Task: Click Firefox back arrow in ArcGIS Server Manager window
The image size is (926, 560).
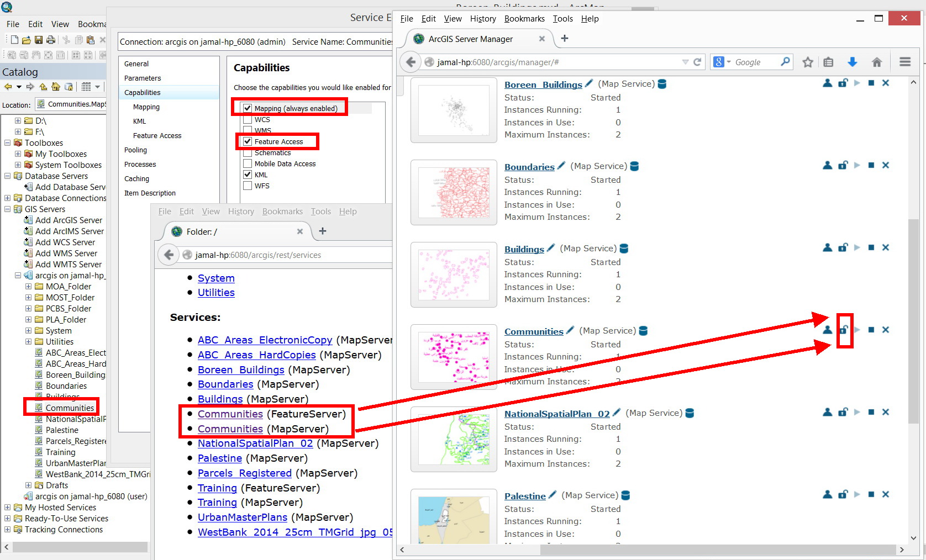Action: [x=411, y=62]
